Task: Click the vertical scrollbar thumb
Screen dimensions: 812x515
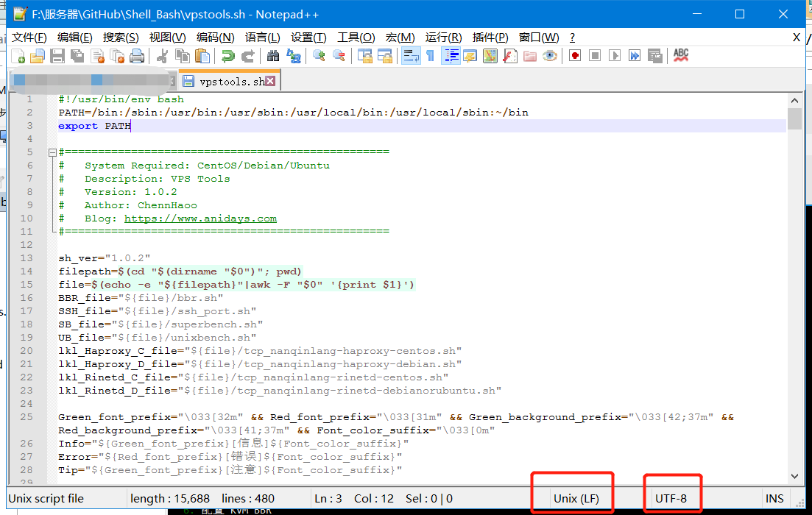Action: pyautogui.click(x=794, y=118)
